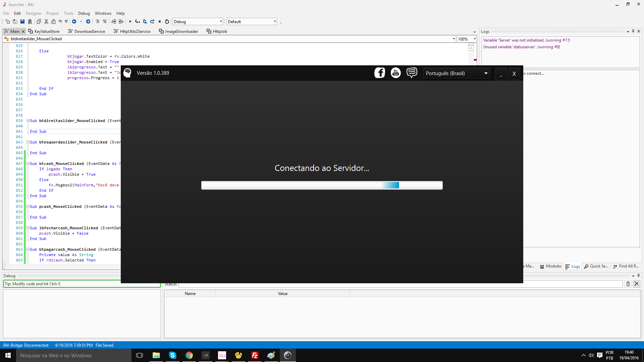This screenshot has width=644, height=362.
Task: Open the Debug menu
Action: 84,13
